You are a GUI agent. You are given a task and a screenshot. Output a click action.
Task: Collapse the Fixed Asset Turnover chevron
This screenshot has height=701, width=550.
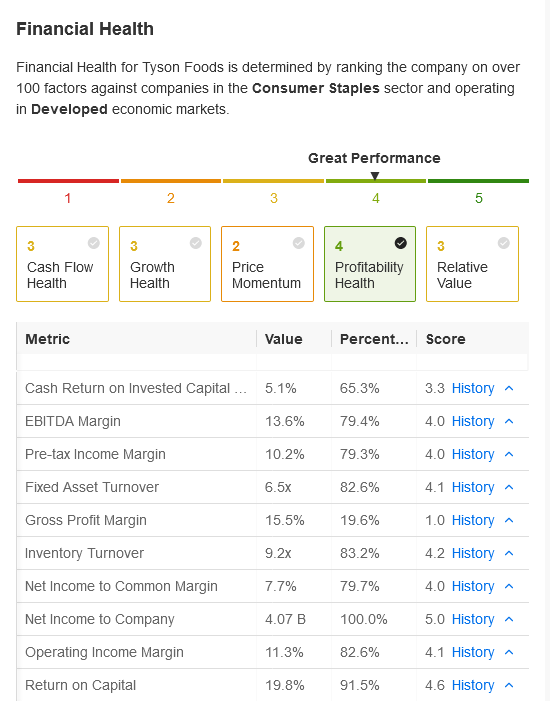(509, 487)
